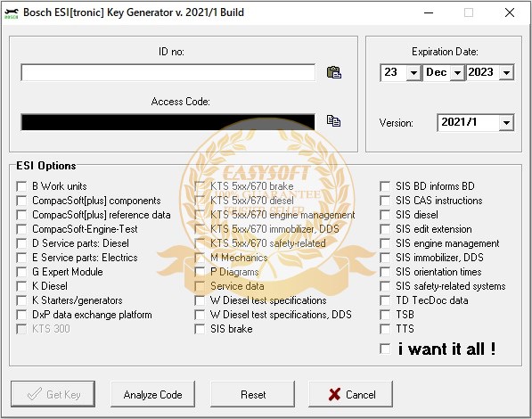Click the Analyze Code button
This screenshot has height=419, width=532.
click(x=152, y=394)
